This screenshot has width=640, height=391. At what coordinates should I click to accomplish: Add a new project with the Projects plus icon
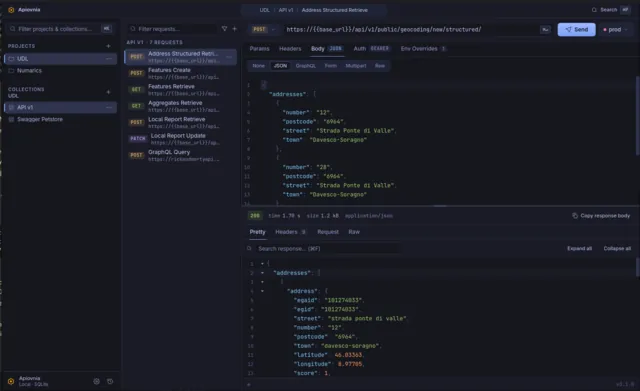point(108,46)
